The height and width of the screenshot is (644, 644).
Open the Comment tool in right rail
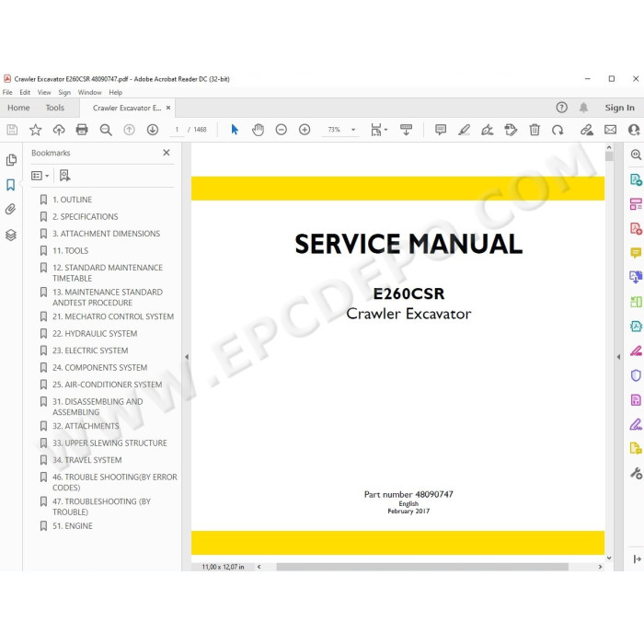click(636, 253)
